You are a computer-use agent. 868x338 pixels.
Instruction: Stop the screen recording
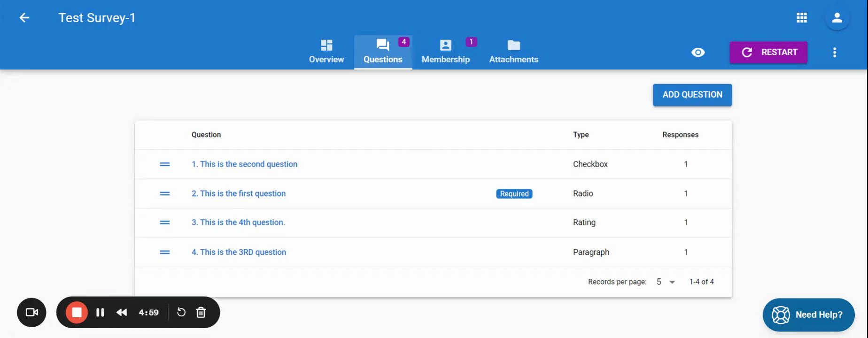(77, 312)
